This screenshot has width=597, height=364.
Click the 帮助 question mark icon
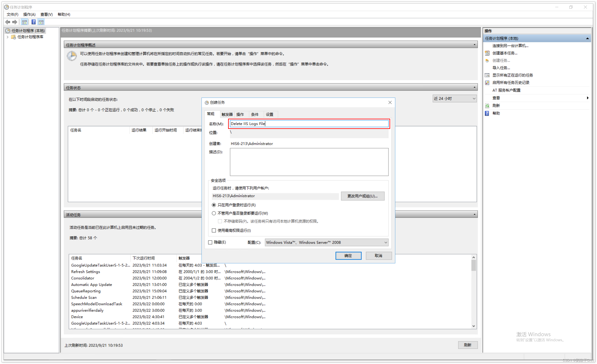pyautogui.click(x=487, y=113)
